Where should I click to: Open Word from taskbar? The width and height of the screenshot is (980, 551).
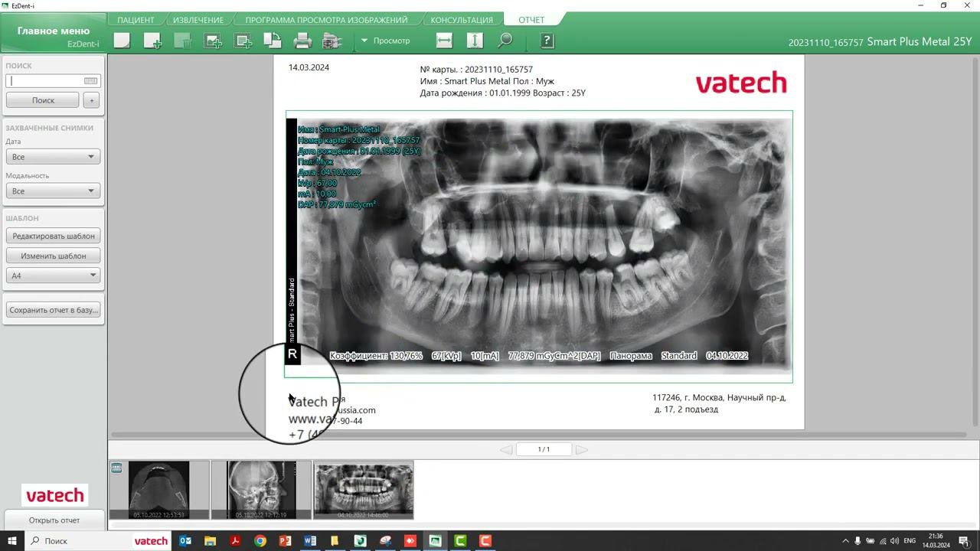point(310,541)
